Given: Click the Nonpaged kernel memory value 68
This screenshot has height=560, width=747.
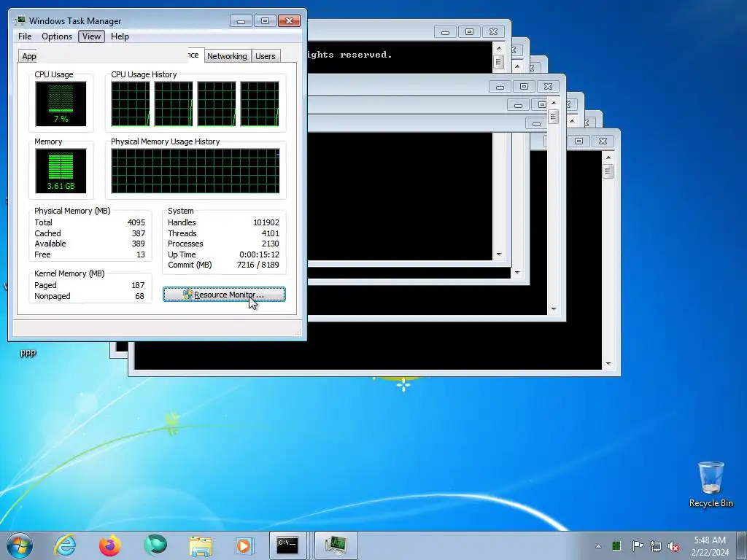Looking at the screenshot, I should [139, 296].
